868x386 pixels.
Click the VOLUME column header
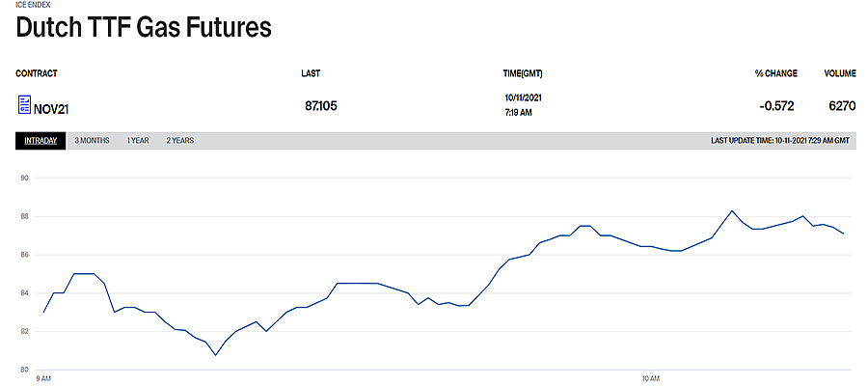pyautogui.click(x=840, y=73)
